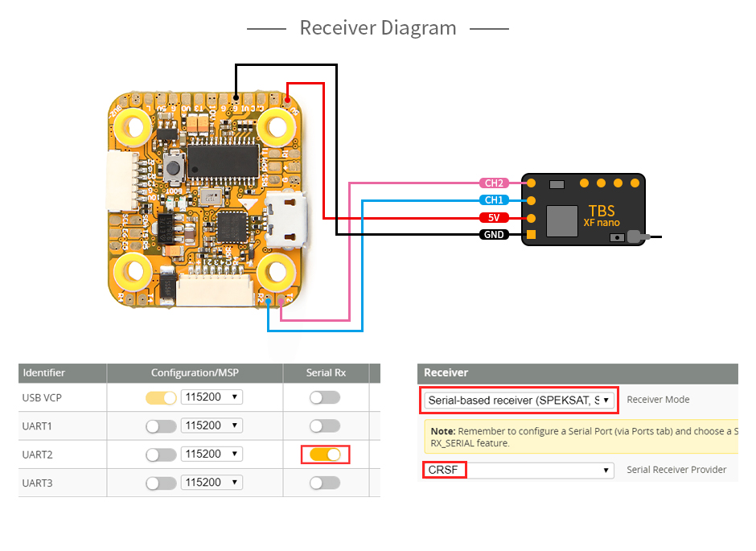Open USB VCP baud rate 115200 dropdown

(212, 397)
